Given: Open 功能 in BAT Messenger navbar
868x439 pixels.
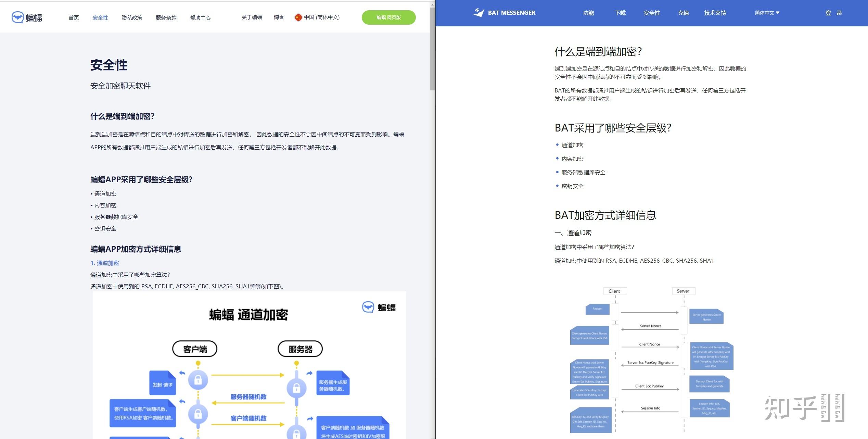Looking at the screenshot, I should pos(588,13).
